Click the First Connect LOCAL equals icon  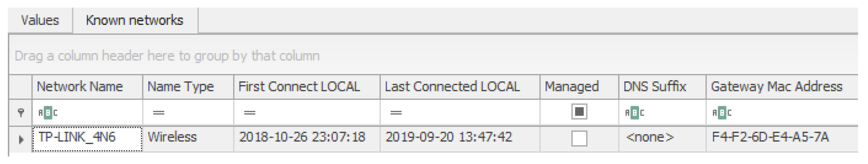tap(249, 112)
